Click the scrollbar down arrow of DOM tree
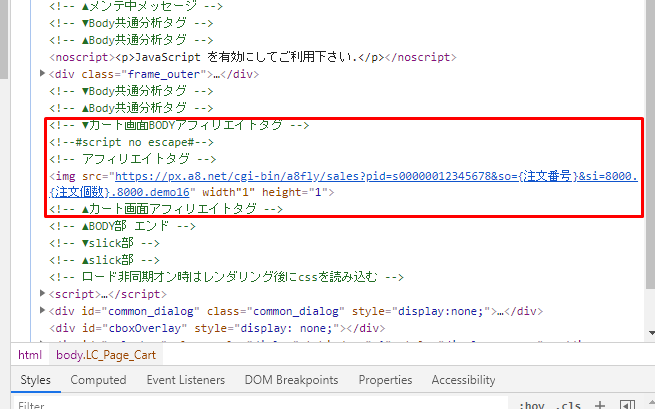This screenshot has height=409, width=655. point(651,333)
